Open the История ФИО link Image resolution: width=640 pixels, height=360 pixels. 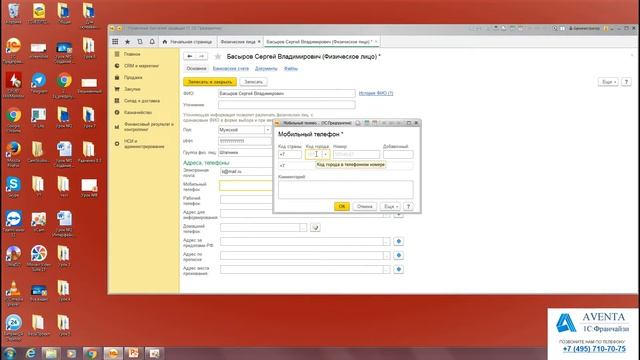(376, 93)
